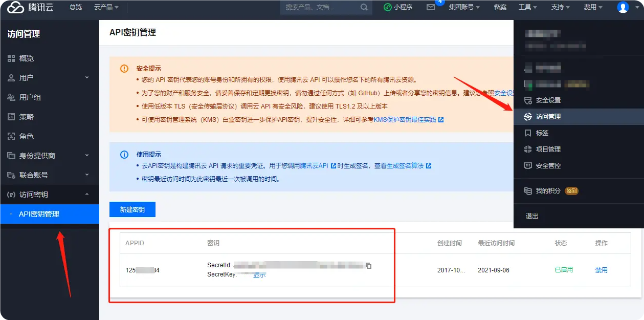The height and width of the screenshot is (320, 644).
Task: Click the APPID column header
Action: click(x=135, y=243)
